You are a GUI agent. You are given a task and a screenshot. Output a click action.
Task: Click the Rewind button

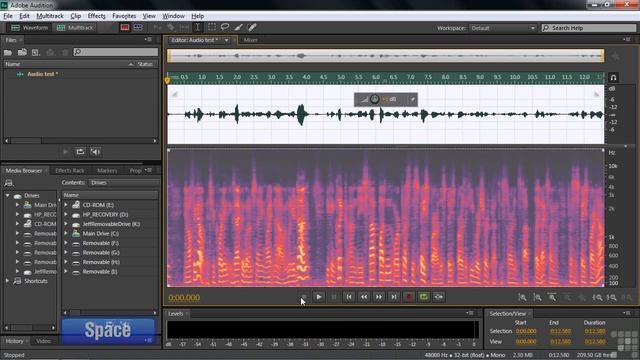(x=364, y=297)
